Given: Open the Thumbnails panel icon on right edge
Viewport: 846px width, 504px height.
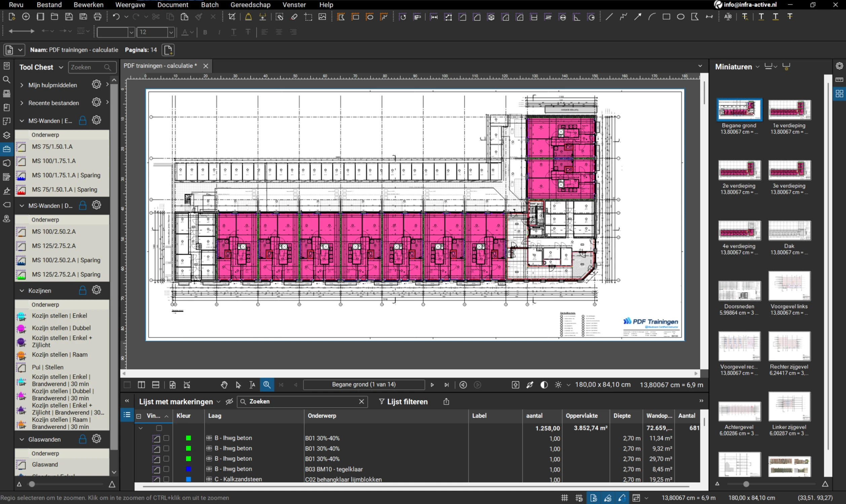Looking at the screenshot, I should [x=839, y=94].
